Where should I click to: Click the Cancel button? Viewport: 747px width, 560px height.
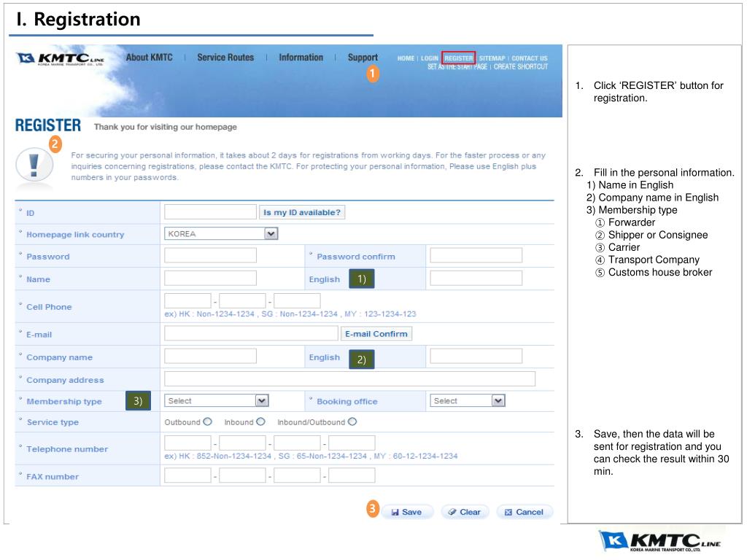click(524, 512)
